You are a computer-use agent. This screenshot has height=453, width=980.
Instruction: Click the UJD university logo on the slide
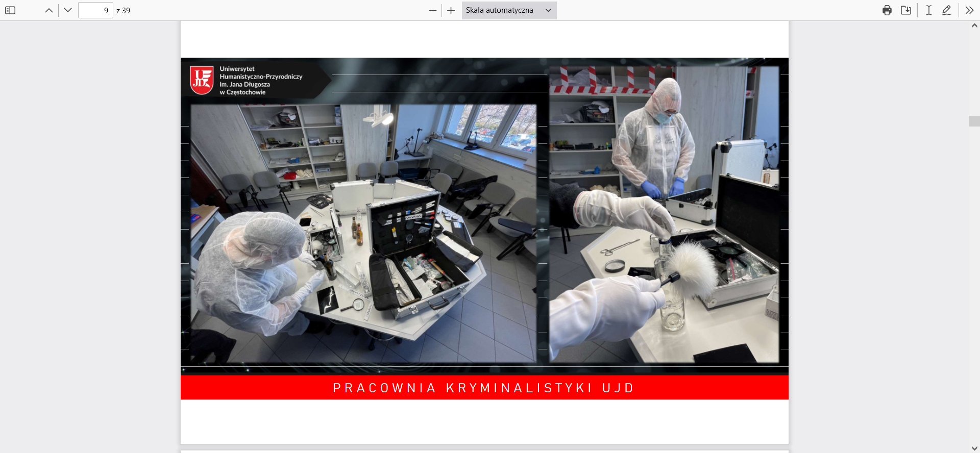click(x=202, y=80)
